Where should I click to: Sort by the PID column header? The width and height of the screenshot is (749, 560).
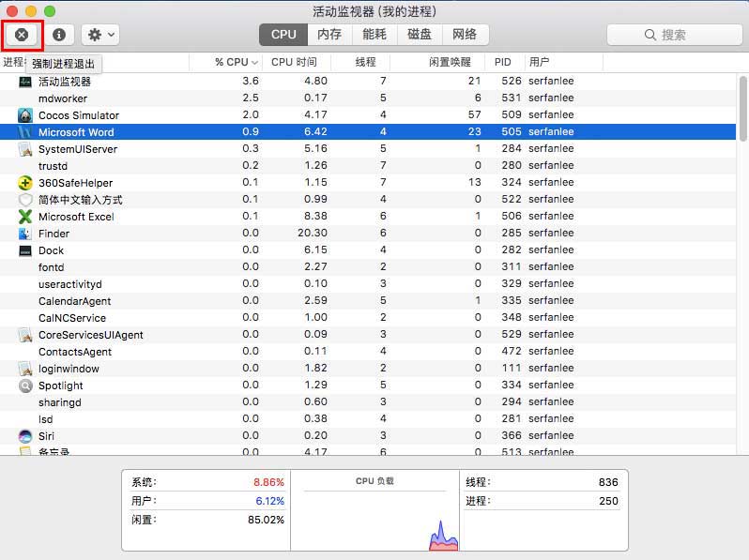[x=503, y=62]
